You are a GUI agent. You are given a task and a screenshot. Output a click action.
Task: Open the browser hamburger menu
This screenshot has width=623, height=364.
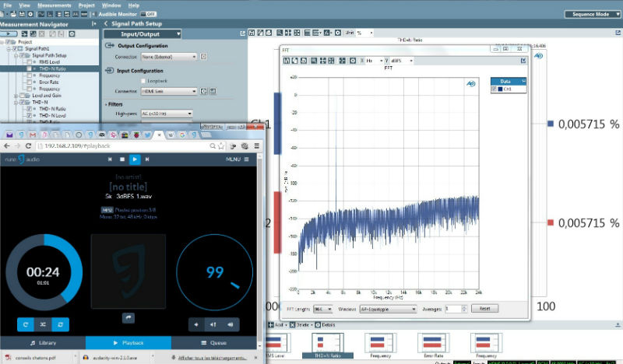click(x=257, y=146)
